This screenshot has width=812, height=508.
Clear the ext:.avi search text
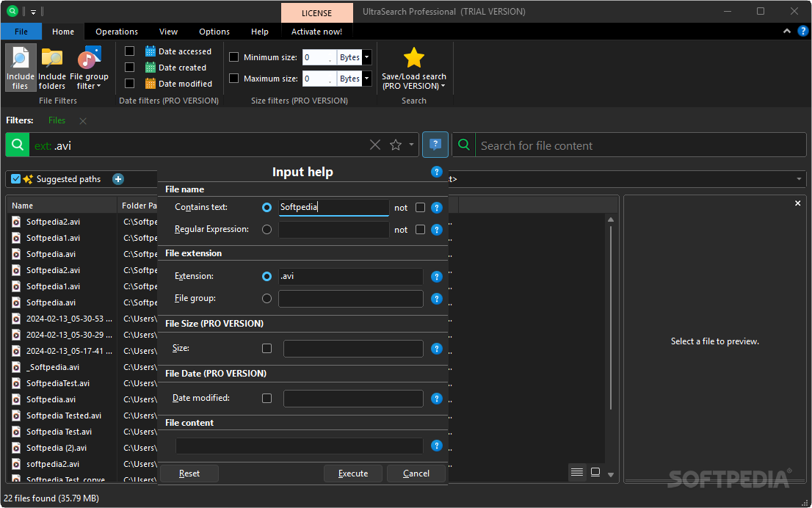tap(375, 145)
